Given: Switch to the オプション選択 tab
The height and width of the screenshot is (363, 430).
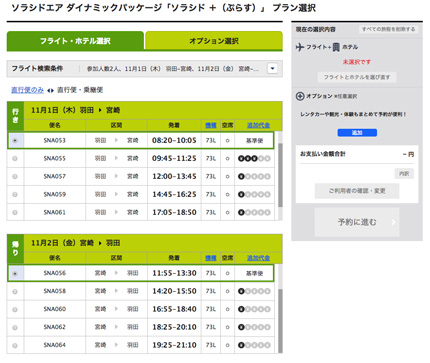Looking at the screenshot, I should click(214, 41).
